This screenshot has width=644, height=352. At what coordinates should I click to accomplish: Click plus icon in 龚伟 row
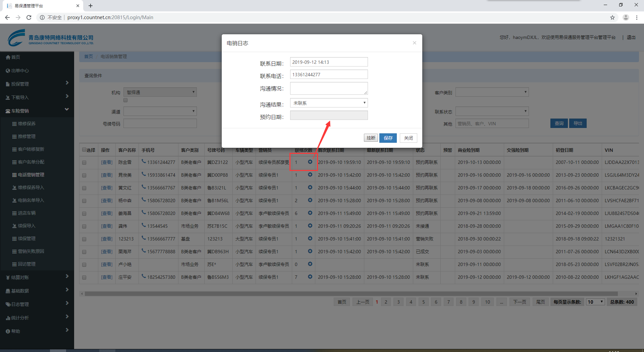click(310, 226)
